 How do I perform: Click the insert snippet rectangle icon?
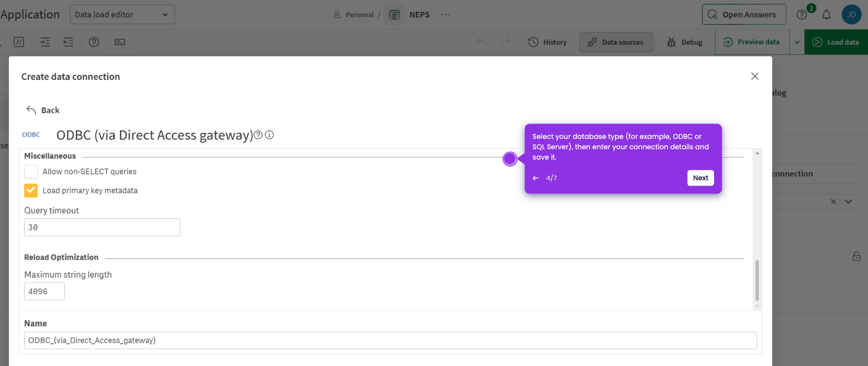[x=120, y=42]
